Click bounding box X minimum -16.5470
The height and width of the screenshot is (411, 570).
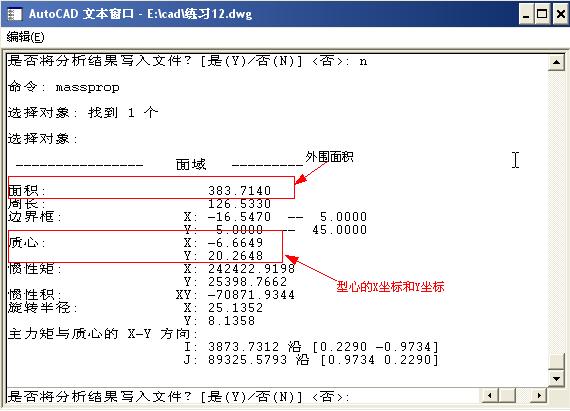pos(240,217)
